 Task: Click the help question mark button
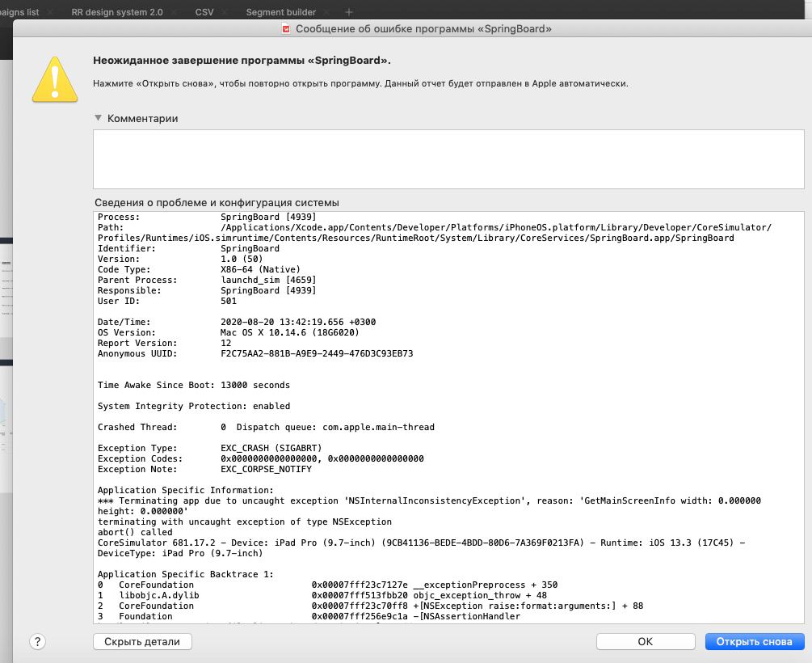click(x=37, y=642)
